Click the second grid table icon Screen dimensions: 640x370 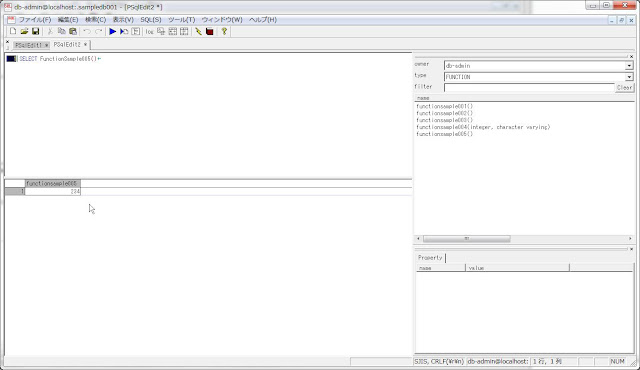184,31
